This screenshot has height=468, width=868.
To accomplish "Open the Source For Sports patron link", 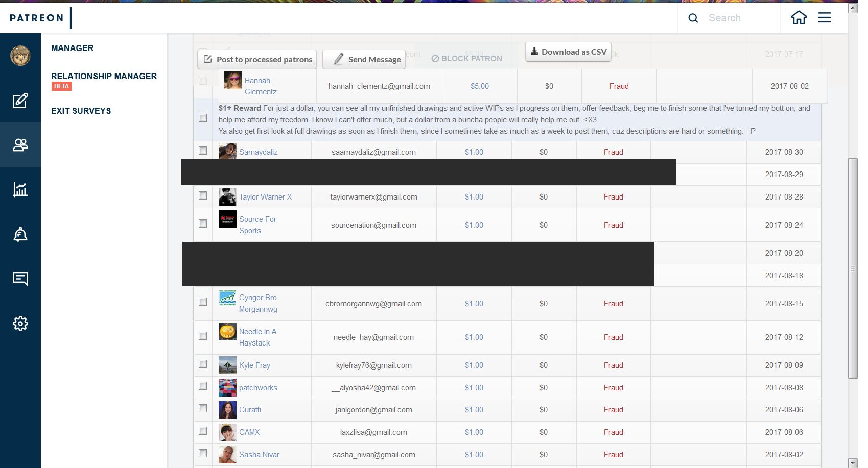I will (257, 225).
